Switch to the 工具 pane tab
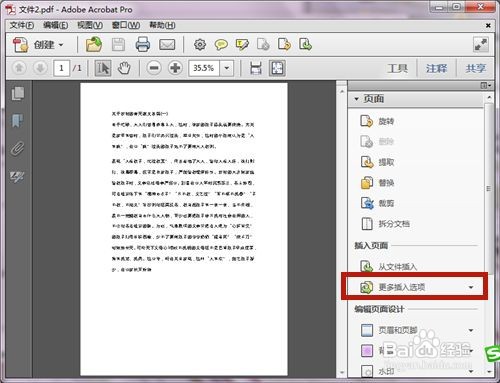 click(x=398, y=69)
